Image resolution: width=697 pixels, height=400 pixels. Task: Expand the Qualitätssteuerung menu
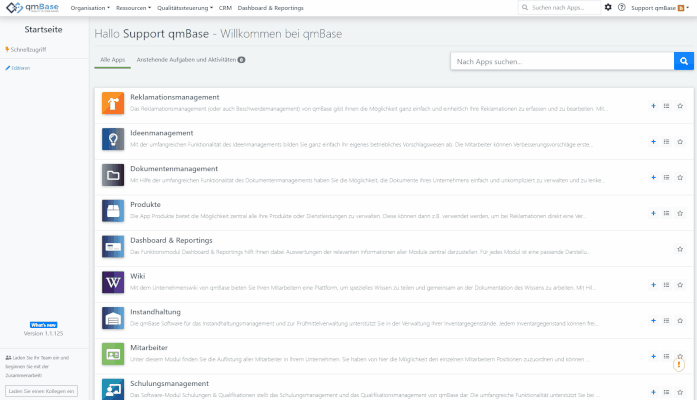click(185, 8)
